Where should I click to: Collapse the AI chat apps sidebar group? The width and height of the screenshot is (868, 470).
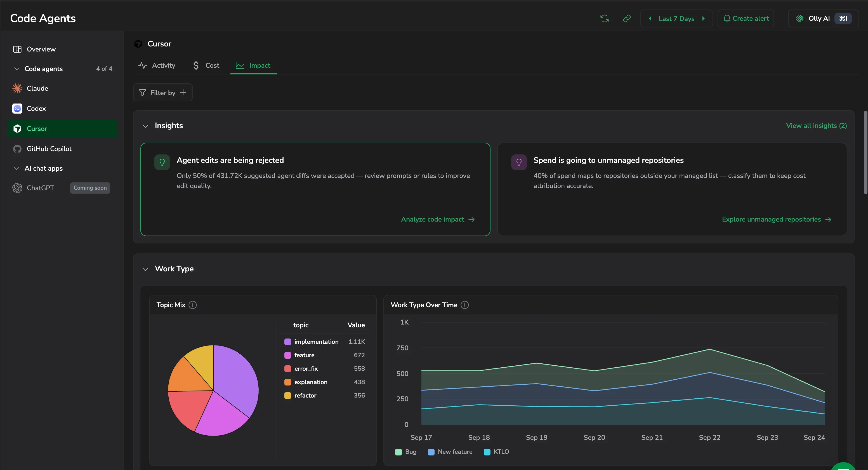pyautogui.click(x=16, y=168)
